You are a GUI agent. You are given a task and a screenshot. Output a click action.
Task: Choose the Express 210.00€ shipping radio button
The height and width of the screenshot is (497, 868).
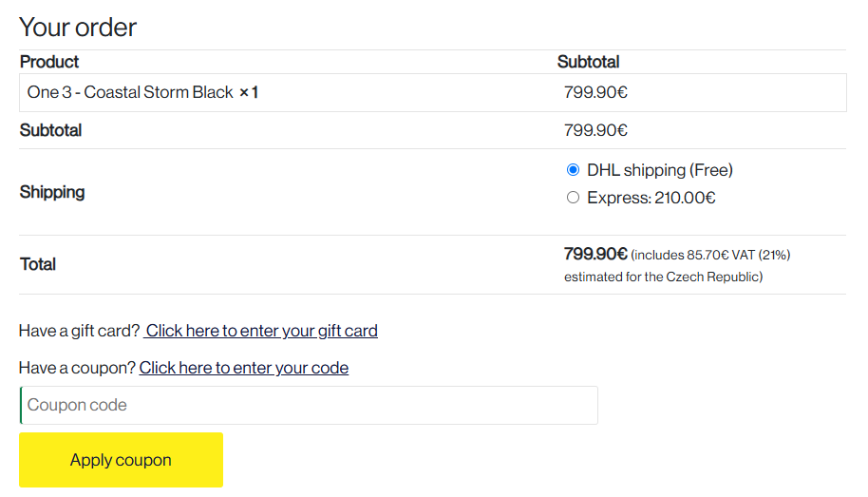coord(573,198)
